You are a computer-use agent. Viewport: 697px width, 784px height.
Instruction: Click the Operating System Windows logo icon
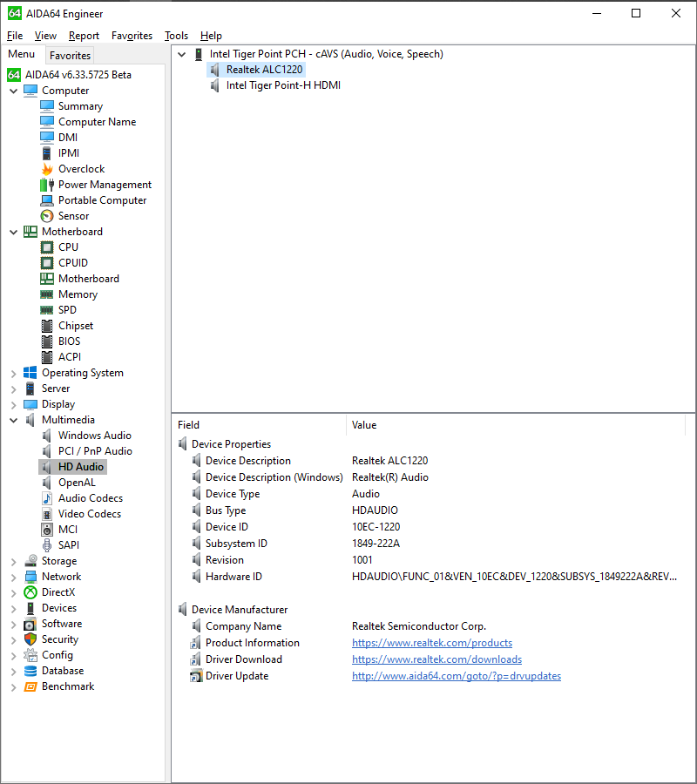coord(30,373)
